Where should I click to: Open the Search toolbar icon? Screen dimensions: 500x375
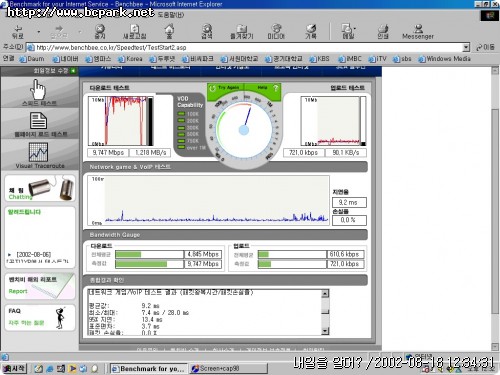(207, 32)
